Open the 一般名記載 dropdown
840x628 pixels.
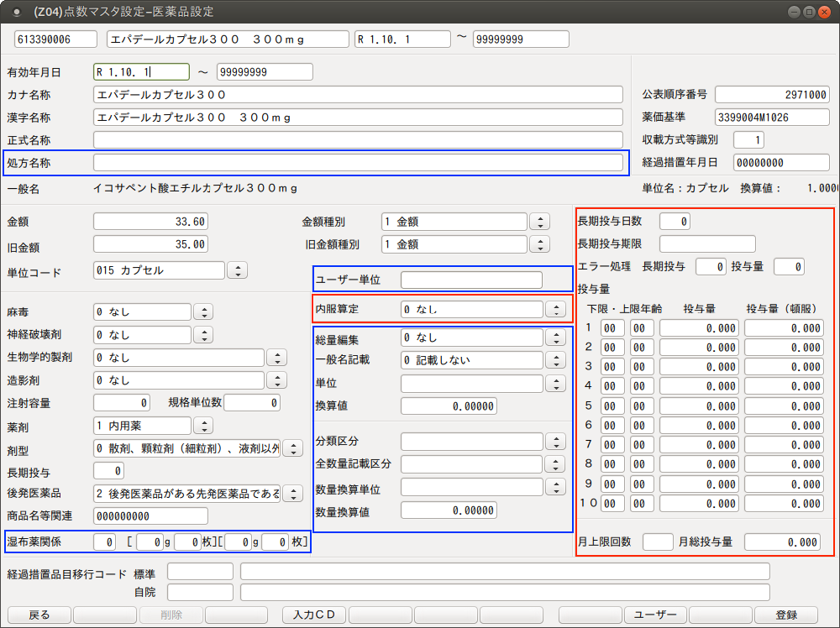click(555, 361)
